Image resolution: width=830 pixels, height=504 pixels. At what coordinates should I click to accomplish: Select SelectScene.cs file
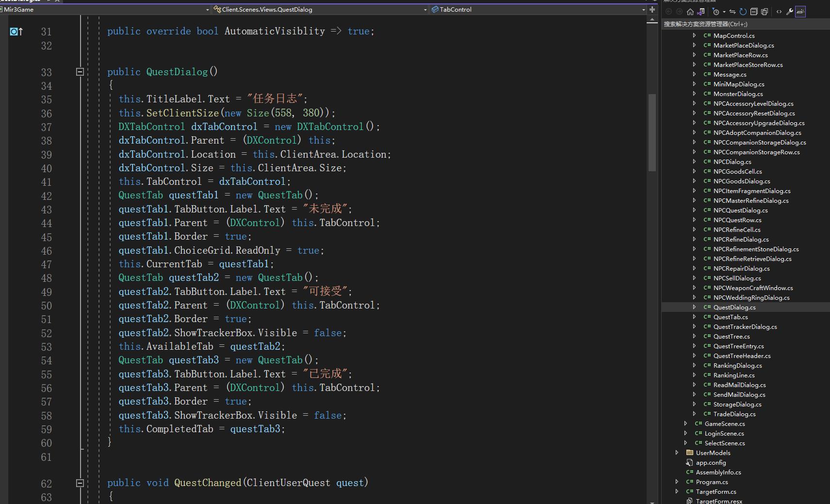[725, 443]
